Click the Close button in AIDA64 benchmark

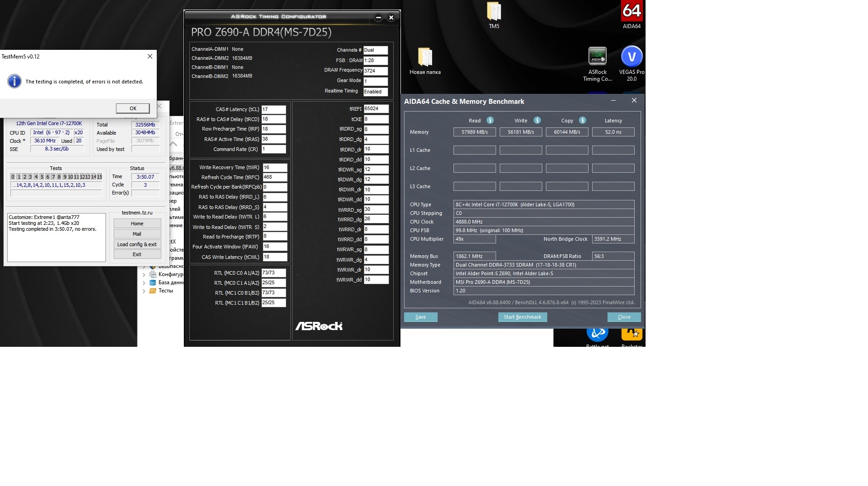click(624, 317)
